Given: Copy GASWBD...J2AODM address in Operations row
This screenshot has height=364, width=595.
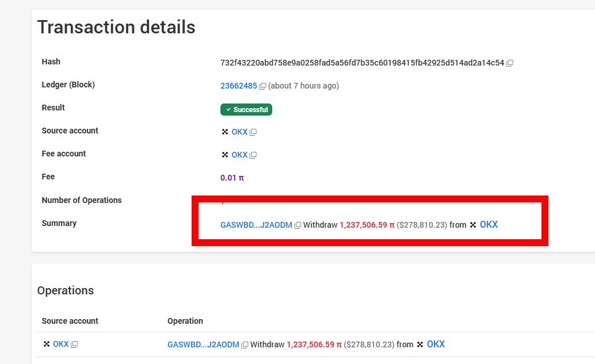Looking at the screenshot, I should (245, 345).
